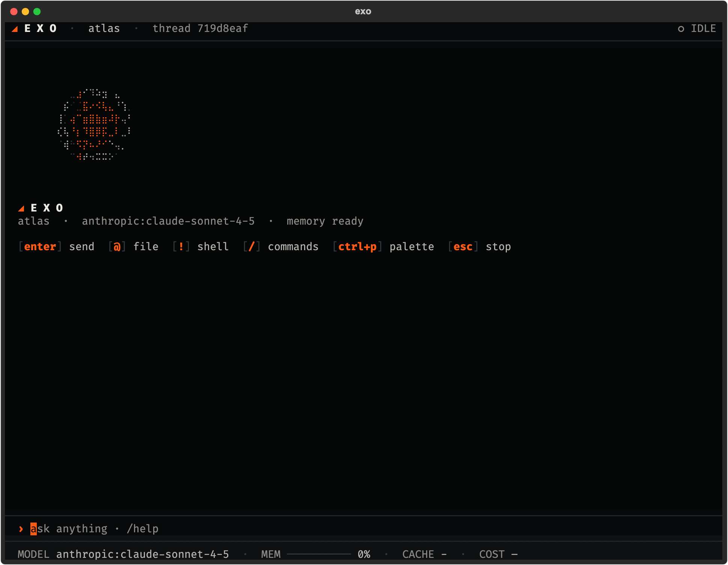Click the 'exo' window title

(363, 11)
